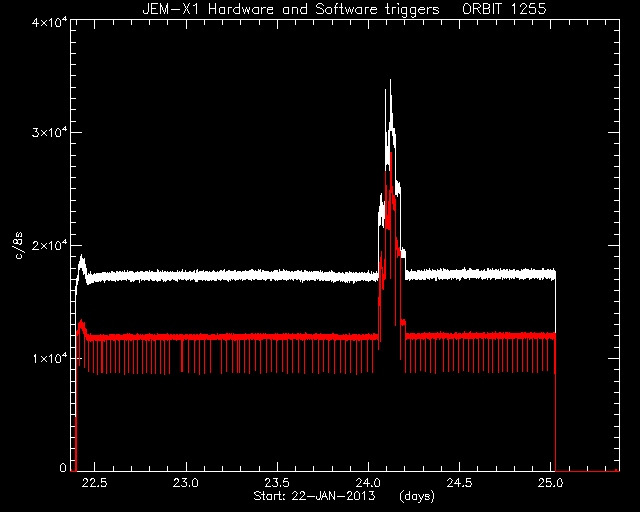Click the Start: 22-JAN-2013 axis caption
Screen dimensions: 640x512
click(x=314, y=496)
